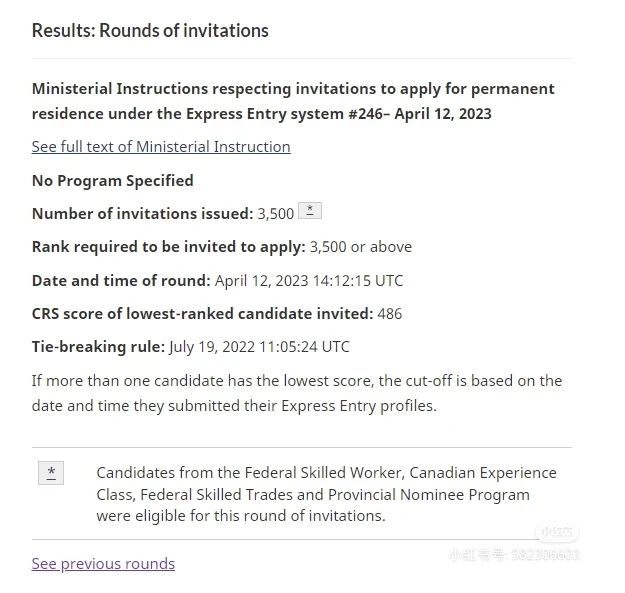Image resolution: width=625 pixels, height=593 pixels.
Task: Select the Results: Rounds of invitations heading
Action: 150,31
